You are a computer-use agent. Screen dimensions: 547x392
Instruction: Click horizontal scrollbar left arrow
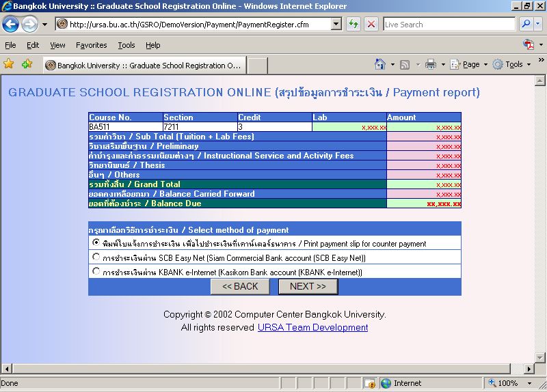pos(7,369)
